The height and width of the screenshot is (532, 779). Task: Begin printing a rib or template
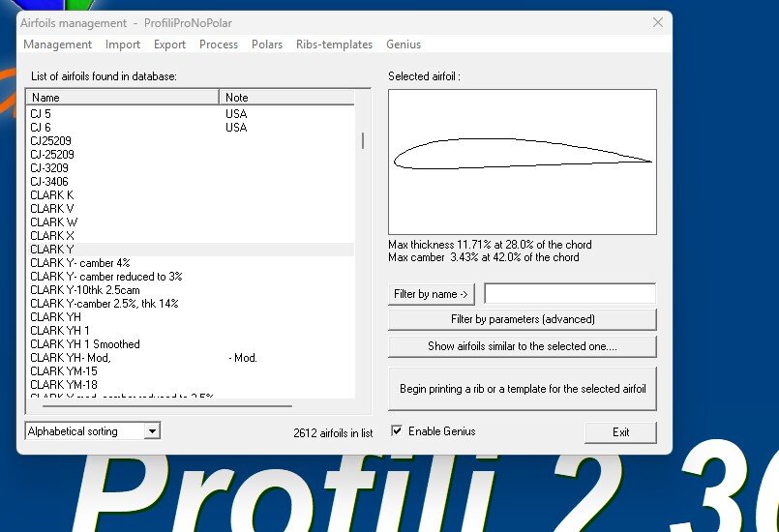[x=523, y=389]
